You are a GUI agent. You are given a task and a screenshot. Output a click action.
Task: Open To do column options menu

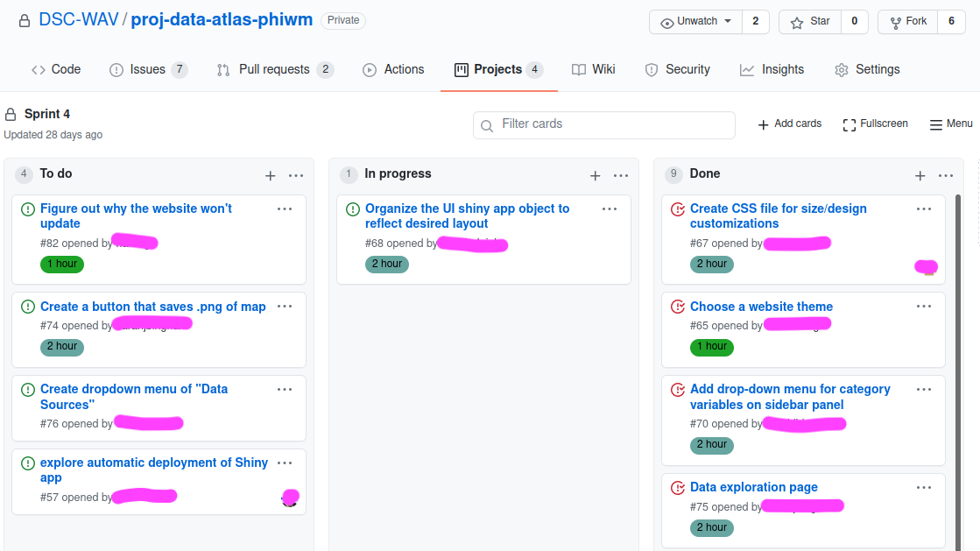pyautogui.click(x=296, y=175)
